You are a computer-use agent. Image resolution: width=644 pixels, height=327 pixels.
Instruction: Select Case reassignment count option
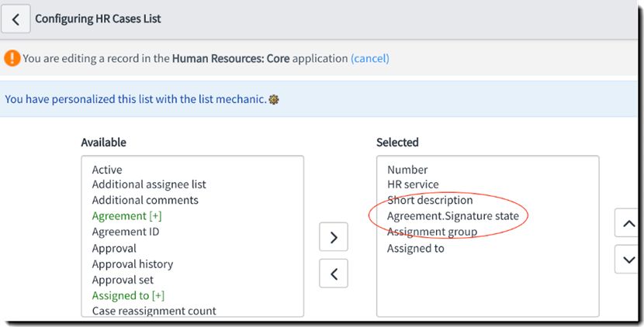coord(154,311)
